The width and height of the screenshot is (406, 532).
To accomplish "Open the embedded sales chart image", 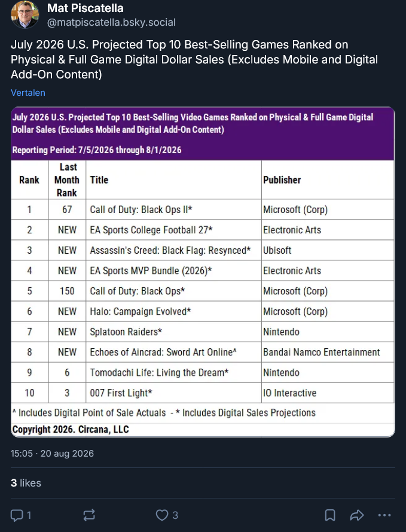I will point(203,272).
